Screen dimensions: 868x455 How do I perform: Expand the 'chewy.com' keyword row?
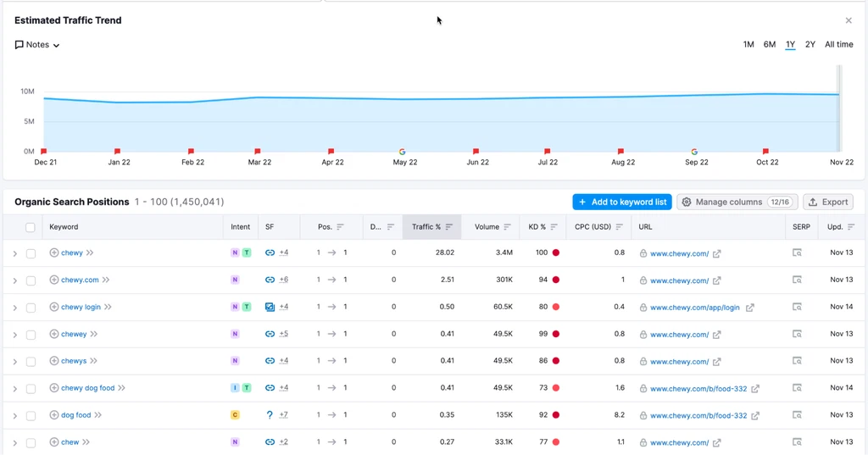point(14,280)
